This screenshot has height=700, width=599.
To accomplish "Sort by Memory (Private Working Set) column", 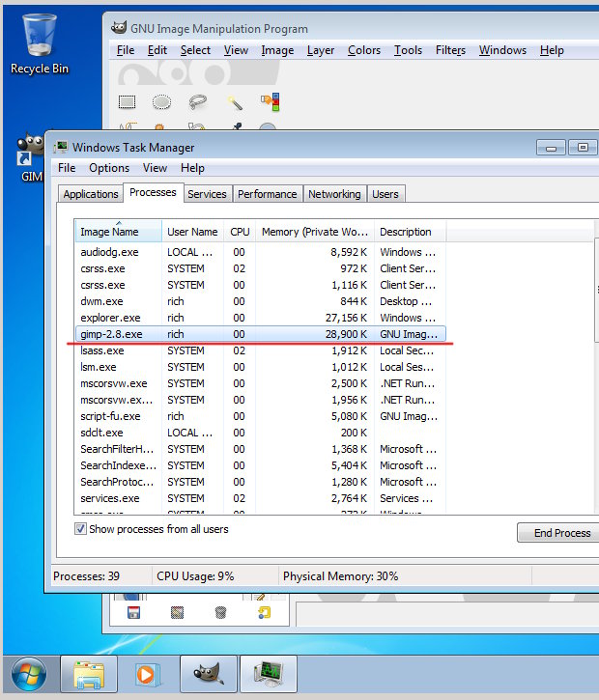I will tap(314, 232).
